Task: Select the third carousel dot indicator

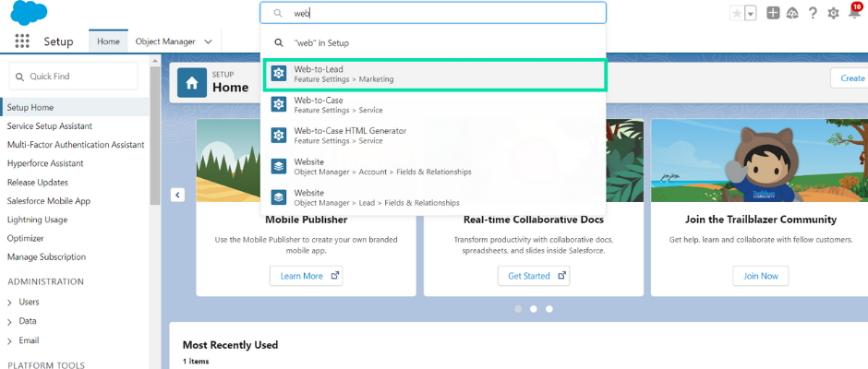Action: point(549,309)
